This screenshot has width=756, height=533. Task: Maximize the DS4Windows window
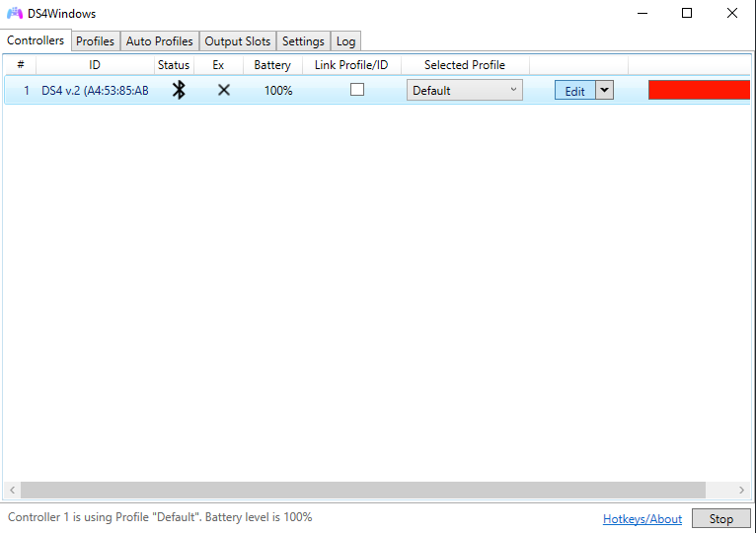click(x=687, y=13)
